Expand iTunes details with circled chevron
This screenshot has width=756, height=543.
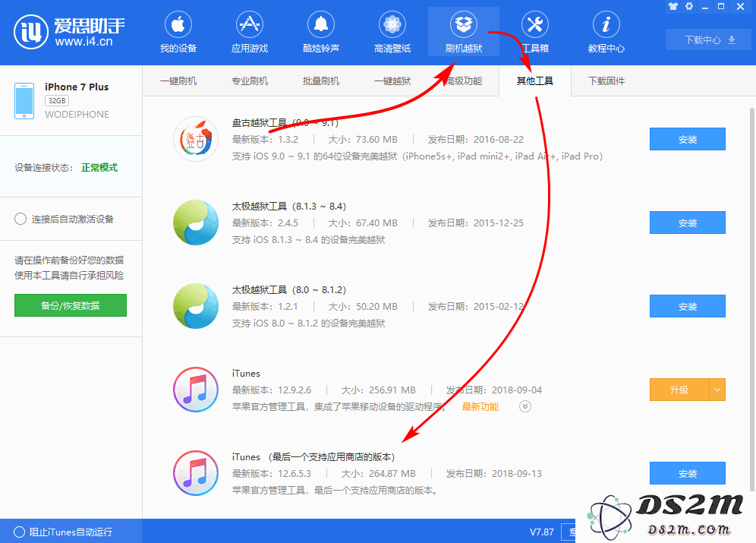coord(525,406)
